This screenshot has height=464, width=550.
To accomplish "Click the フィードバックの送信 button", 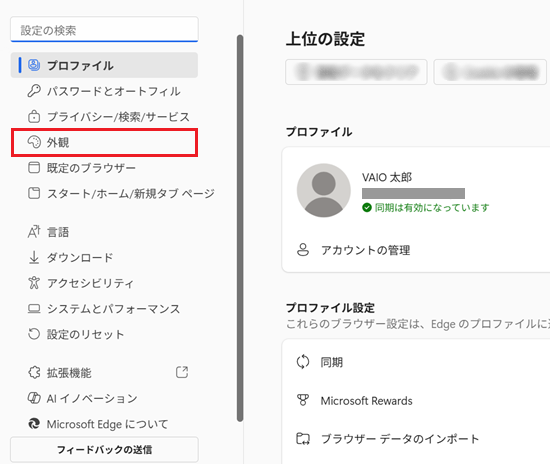I will [x=104, y=449].
